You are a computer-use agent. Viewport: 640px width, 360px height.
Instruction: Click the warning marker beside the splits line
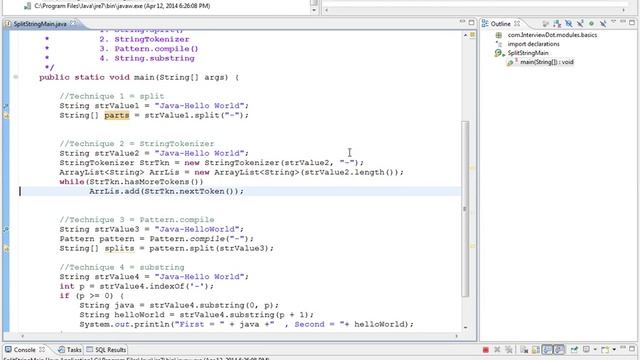[6, 248]
